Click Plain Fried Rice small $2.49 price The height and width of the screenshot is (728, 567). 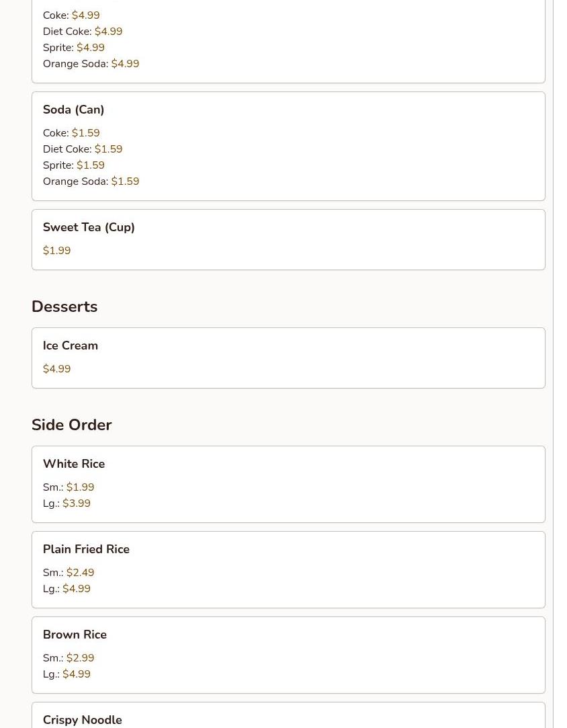pos(80,573)
